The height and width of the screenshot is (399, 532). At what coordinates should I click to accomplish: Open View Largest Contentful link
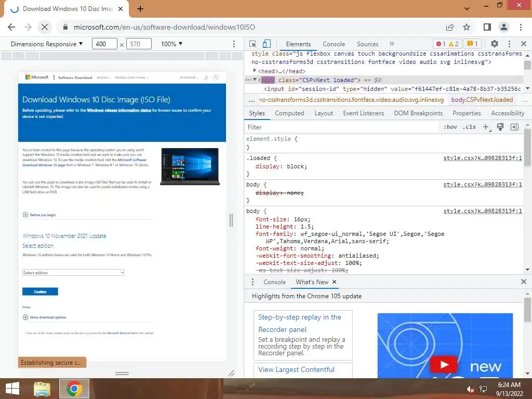coord(296,369)
